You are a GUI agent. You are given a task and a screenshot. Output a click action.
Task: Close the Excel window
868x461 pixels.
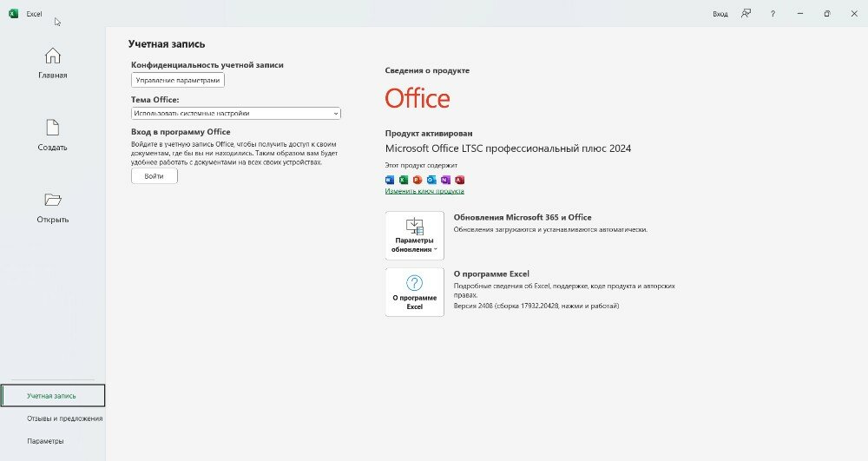(854, 14)
